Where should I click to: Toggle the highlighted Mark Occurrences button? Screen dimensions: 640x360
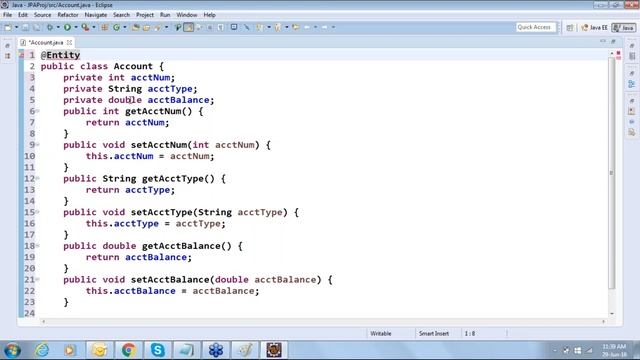click(189, 27)
